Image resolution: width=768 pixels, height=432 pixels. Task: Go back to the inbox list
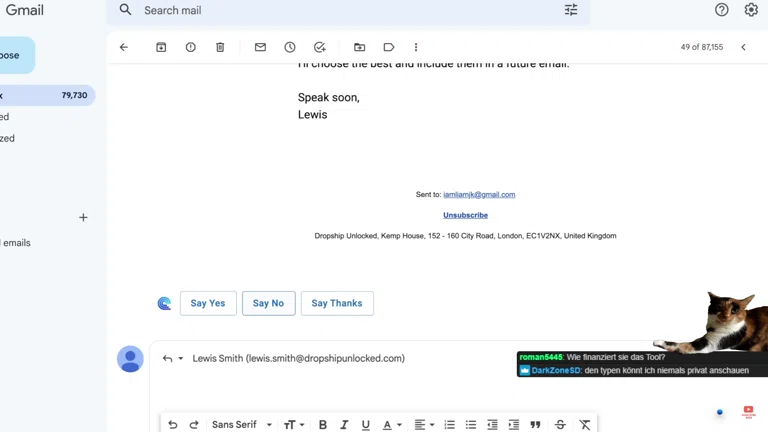[124, 47]
